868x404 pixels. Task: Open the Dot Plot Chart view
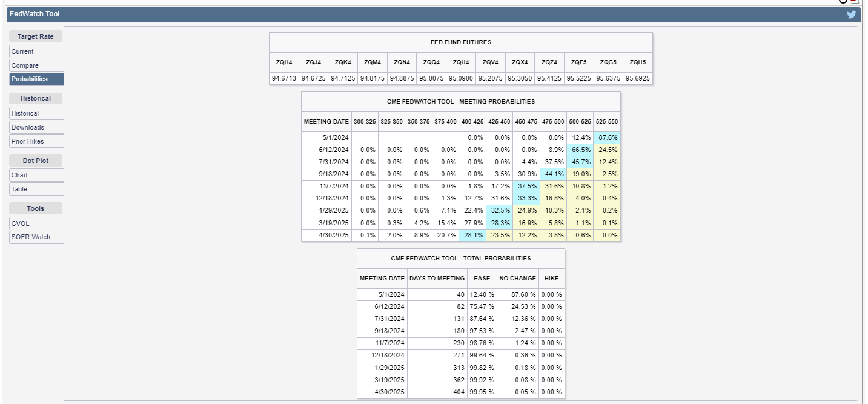tap(36, 175)
